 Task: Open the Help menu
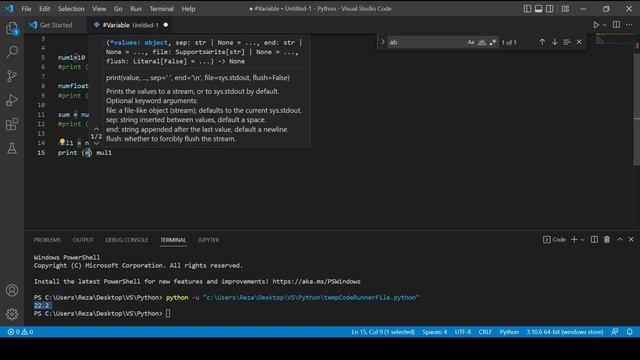188,9
